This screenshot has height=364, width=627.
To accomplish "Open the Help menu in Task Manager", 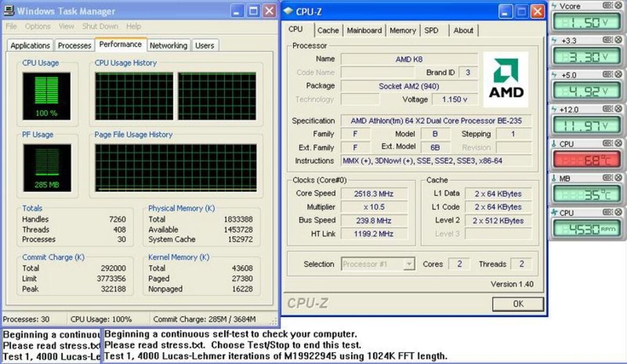I will (133, 26).
